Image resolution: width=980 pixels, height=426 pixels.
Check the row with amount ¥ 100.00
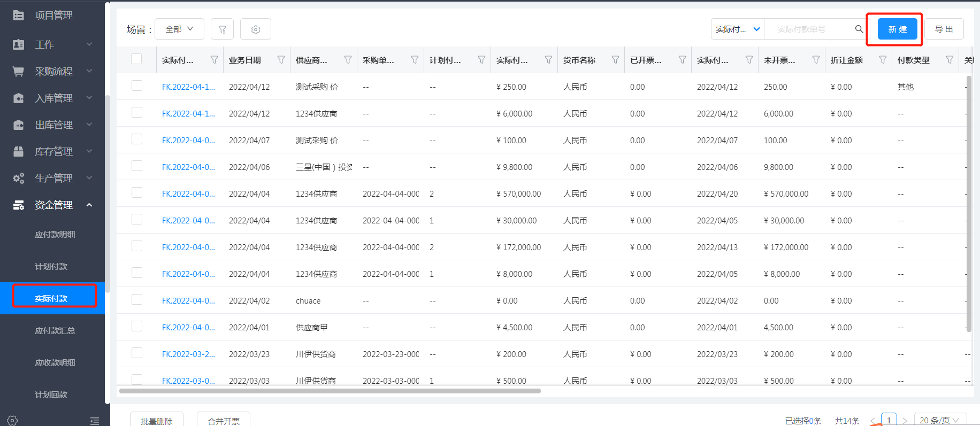(137, 139)
